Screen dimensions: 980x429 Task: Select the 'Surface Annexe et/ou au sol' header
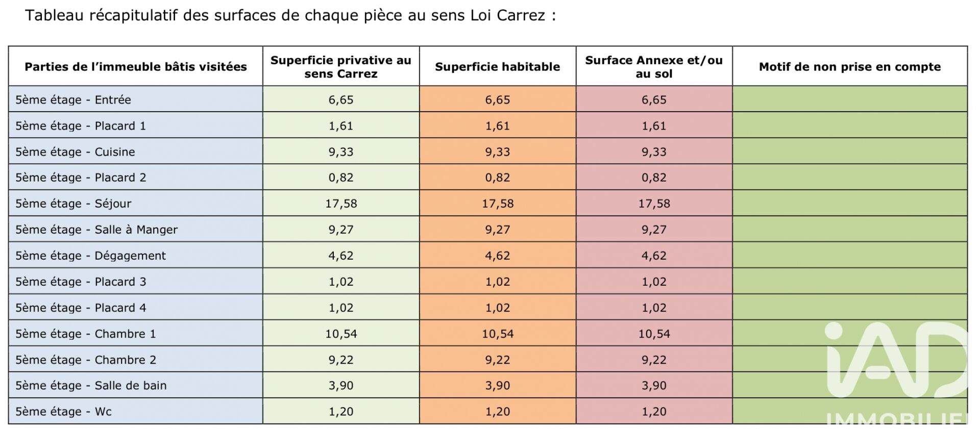654,67
